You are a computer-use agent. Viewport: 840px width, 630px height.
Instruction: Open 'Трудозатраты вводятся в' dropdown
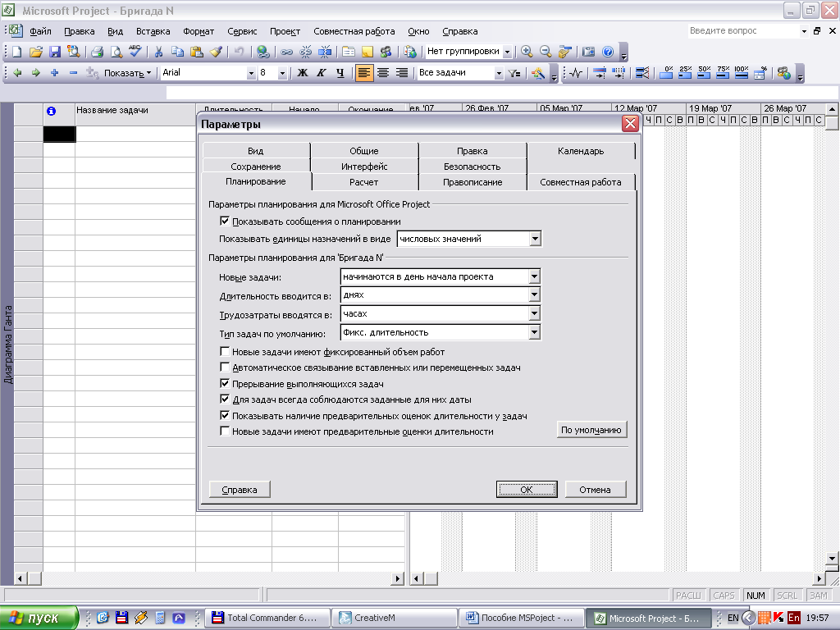click(x=534, y=313)
